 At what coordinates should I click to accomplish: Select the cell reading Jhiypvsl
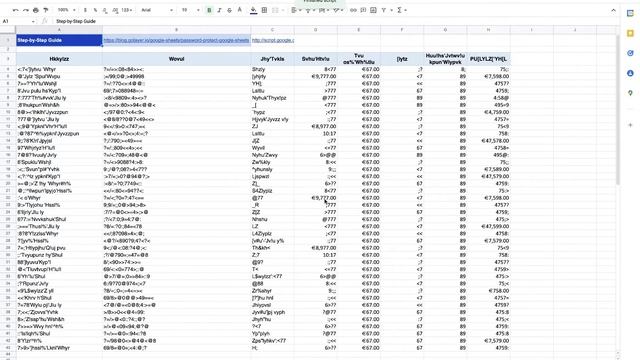coord(272,305)
